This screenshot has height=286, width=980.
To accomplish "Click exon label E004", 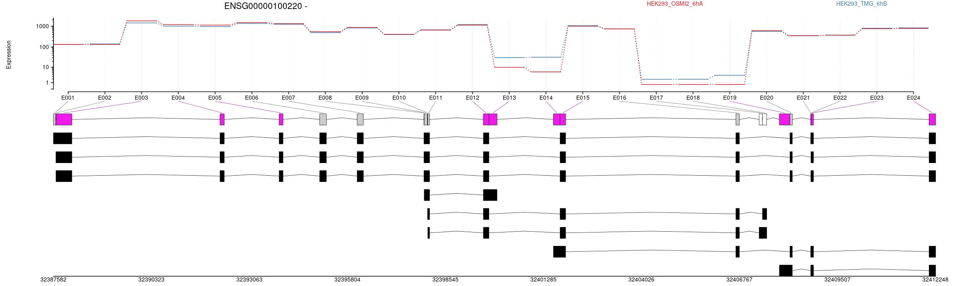I will coord(178,98).
